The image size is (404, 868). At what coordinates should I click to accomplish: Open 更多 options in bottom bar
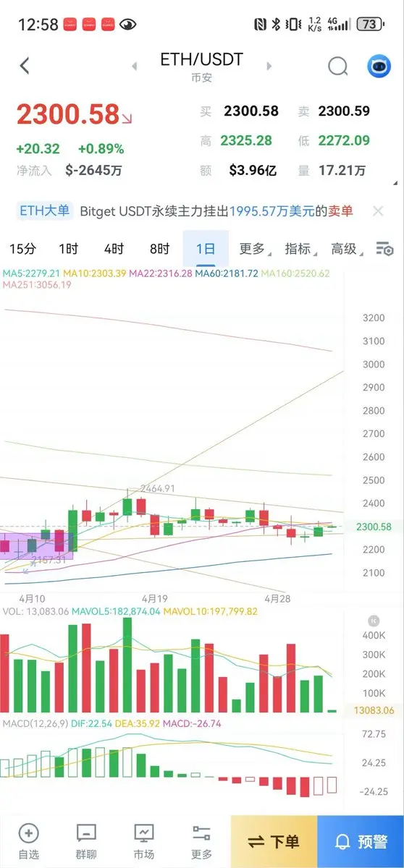pyautogui.click(x=201, y=841)
